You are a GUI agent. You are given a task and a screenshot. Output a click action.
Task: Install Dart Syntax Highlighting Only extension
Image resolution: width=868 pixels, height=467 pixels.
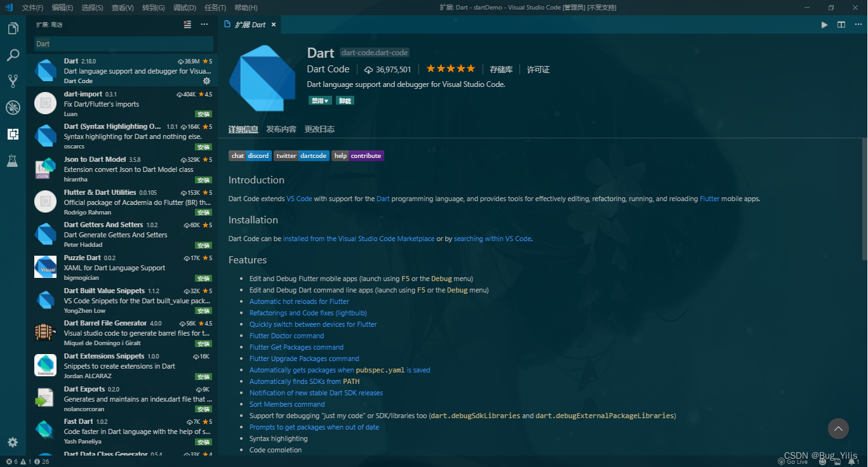click(203, 147)
